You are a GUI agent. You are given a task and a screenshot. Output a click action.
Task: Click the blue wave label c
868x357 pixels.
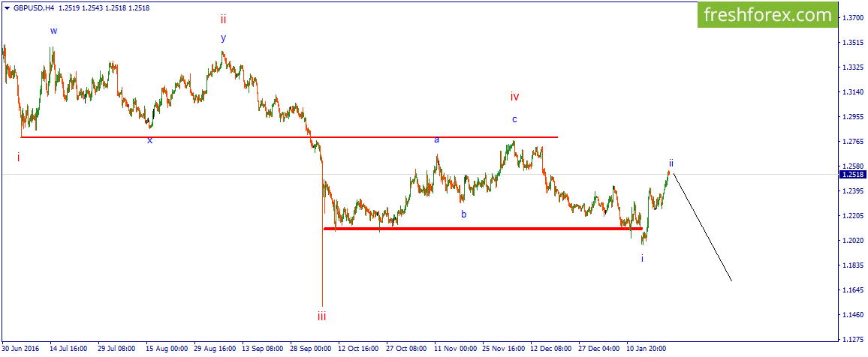[x=515, y=118]
